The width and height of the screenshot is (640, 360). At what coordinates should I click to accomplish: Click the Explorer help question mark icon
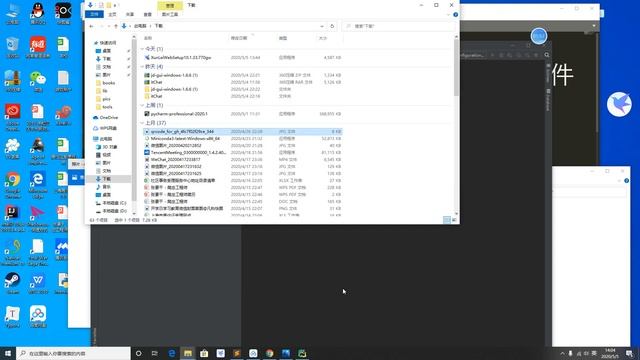(456, 15)
